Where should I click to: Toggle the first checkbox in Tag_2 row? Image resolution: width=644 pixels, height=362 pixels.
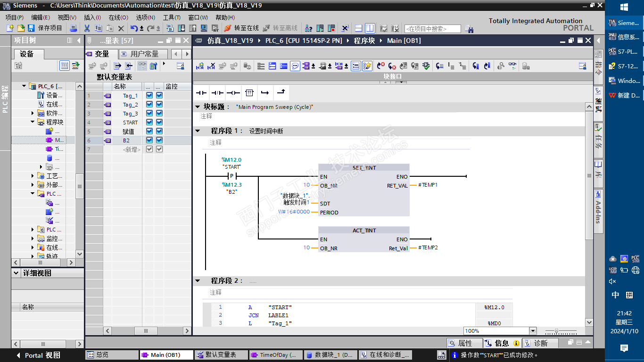click(x=149, y=105)
